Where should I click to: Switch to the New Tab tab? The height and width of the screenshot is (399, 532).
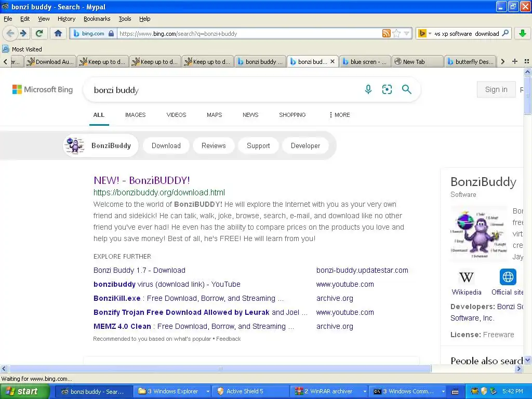pyautogui.click(x=417, y=61)
